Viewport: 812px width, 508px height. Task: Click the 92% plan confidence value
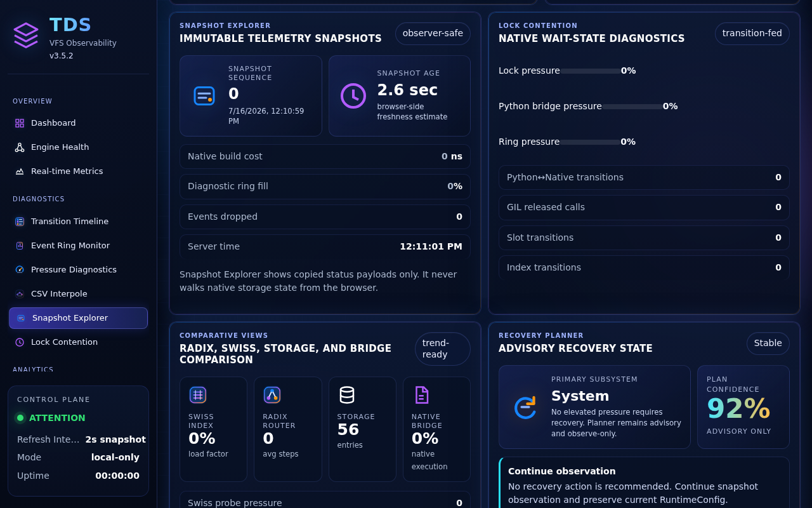(738, 409)
